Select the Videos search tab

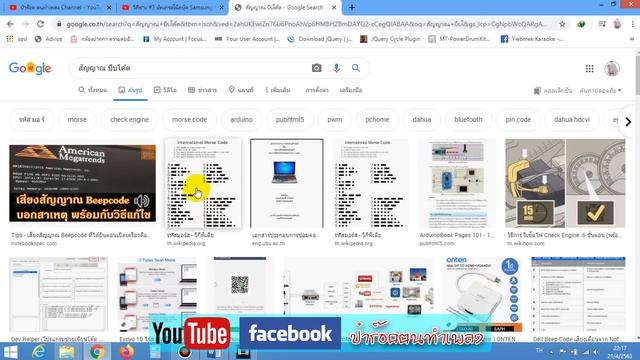[x=165, y=90]
